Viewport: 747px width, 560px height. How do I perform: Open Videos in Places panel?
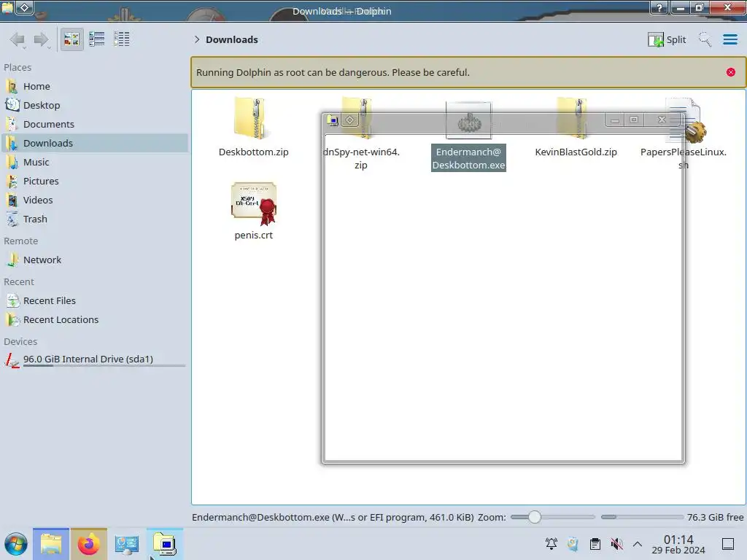[95, 201]
